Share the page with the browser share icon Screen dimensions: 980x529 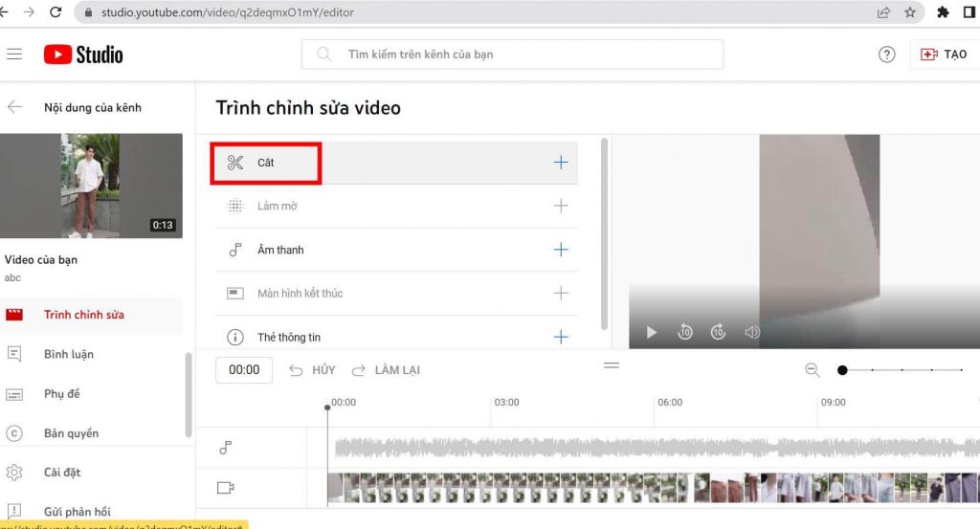[883, 11]
